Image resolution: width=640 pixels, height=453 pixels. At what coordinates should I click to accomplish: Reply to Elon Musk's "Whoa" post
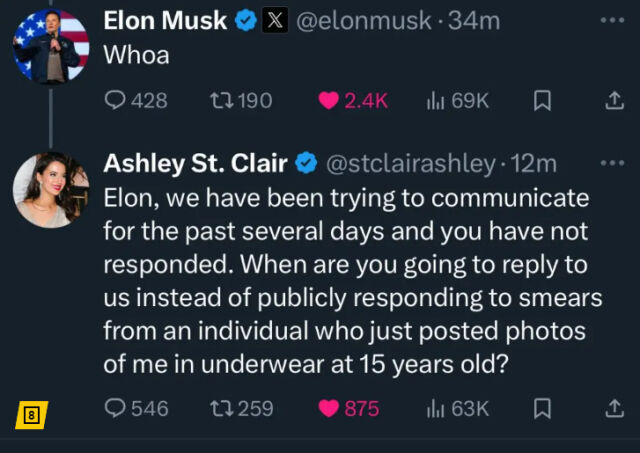click(116, 100)
